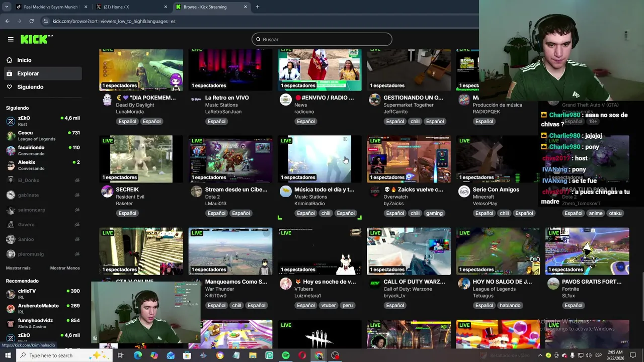Open the Supermarket Together category link

pos(409,105)
